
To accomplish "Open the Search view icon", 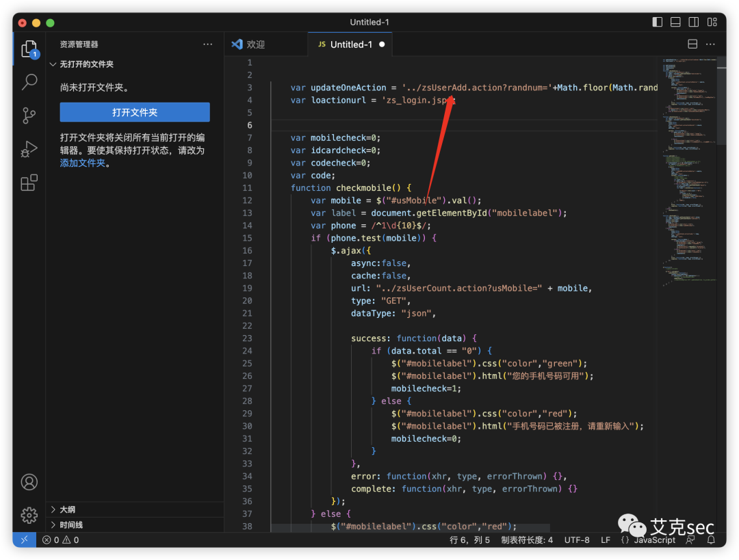I will (29, 82).
